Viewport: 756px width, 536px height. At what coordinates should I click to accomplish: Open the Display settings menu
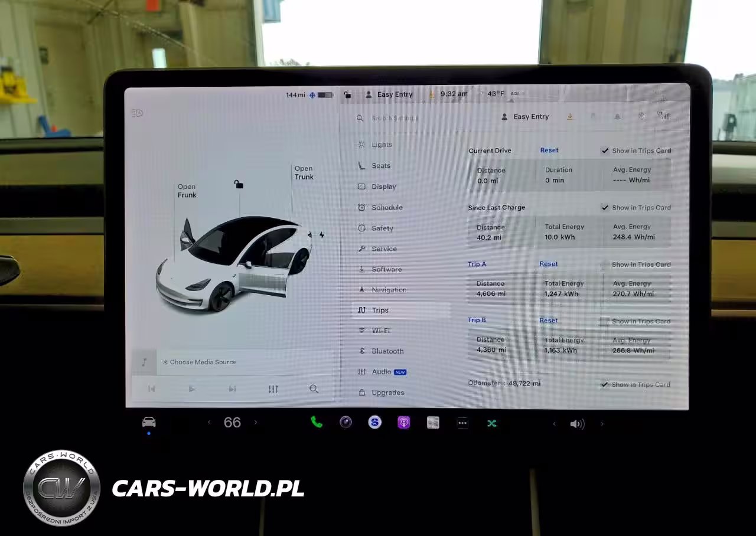pyautogui.click(x=383, y=187)
